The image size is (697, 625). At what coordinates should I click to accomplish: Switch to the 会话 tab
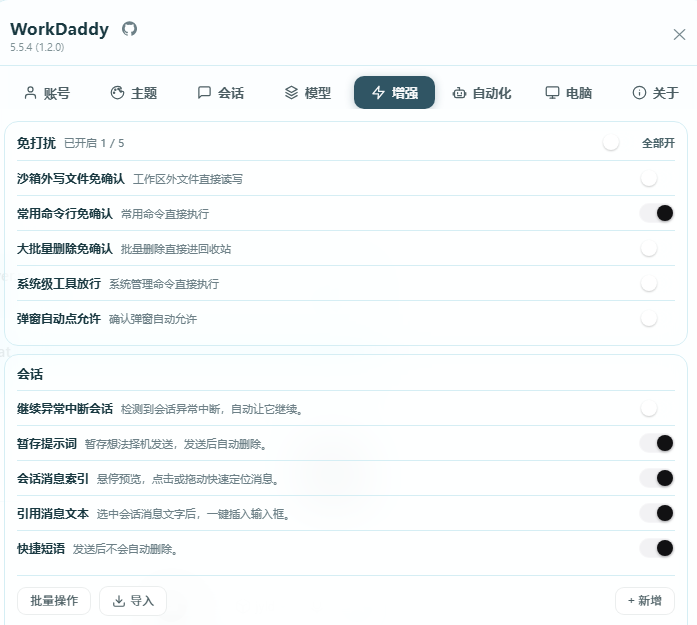tap(221, 92)
